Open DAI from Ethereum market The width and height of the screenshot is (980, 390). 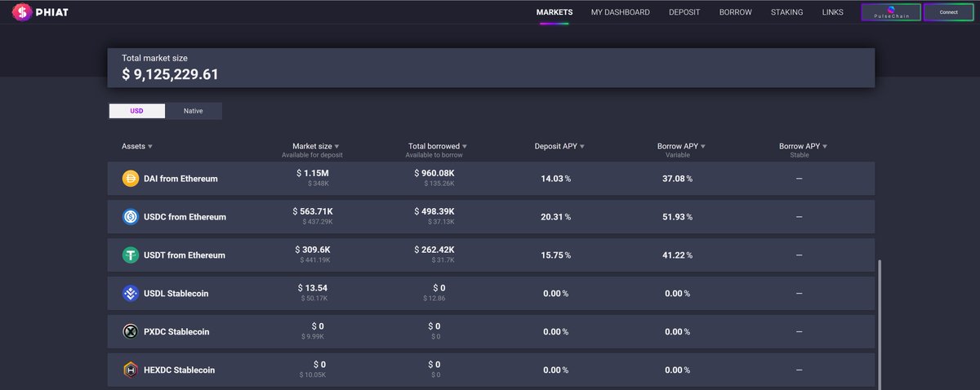[491, 178]
